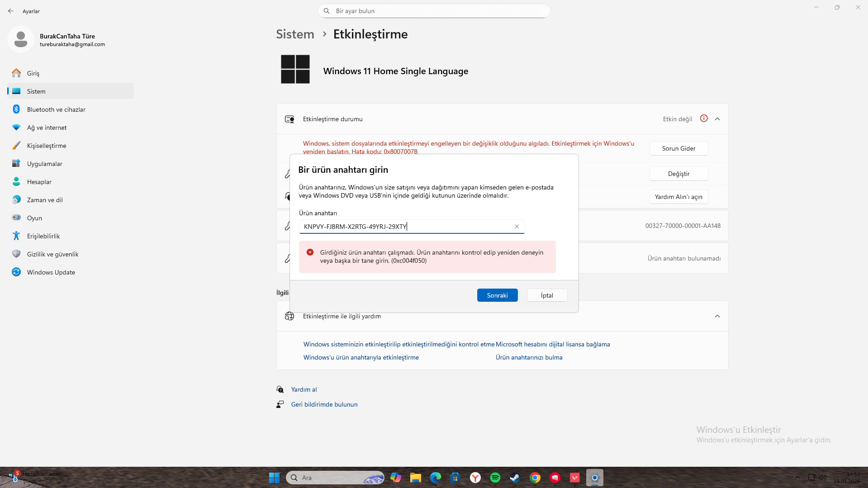Click the Sistem breadcrumb link
The width and height of the screenshot is (868, 488).
pyautogui.click(x=295, y=34)
